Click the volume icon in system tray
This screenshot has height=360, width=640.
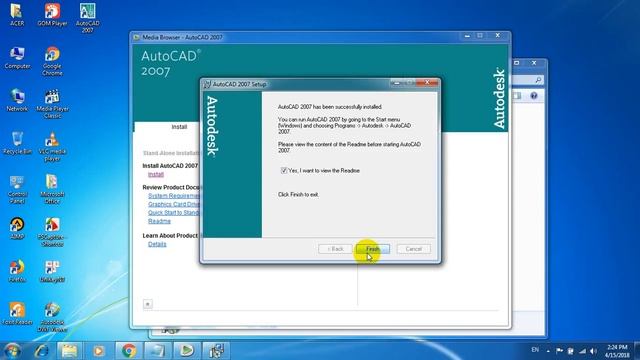click(593, 351)
